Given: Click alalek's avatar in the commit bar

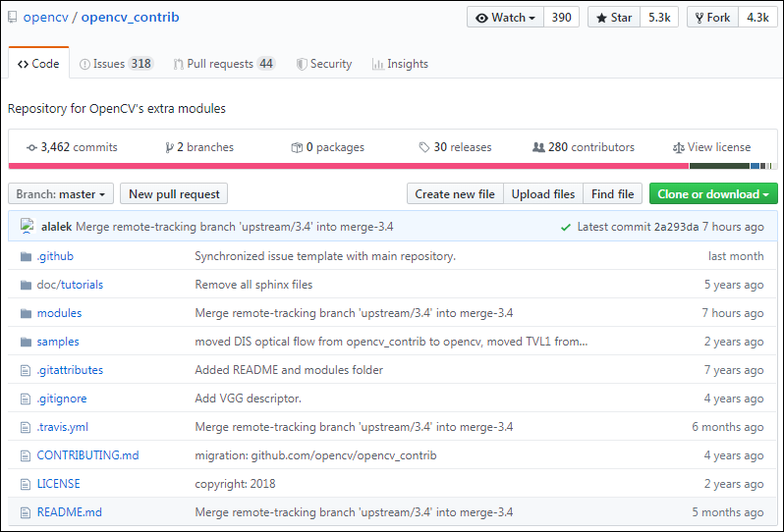Looking at the screenshot, I should tap(27, 227).
